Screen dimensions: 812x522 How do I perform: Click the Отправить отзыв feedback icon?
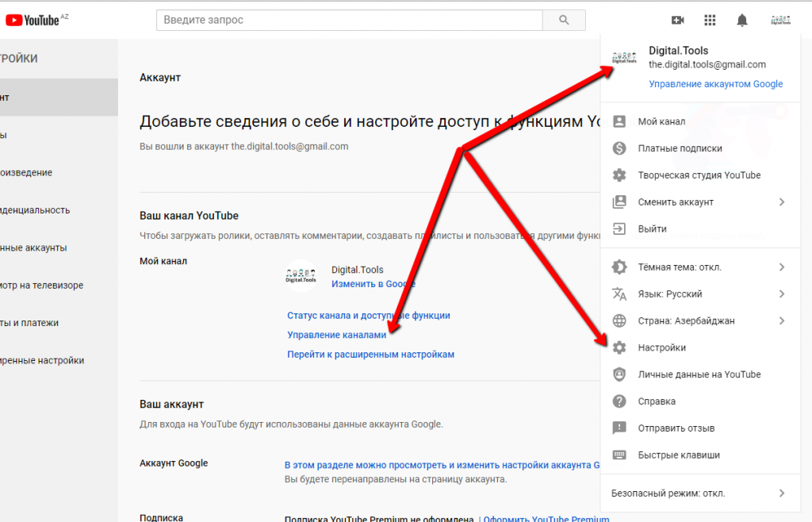pos(619,428)
